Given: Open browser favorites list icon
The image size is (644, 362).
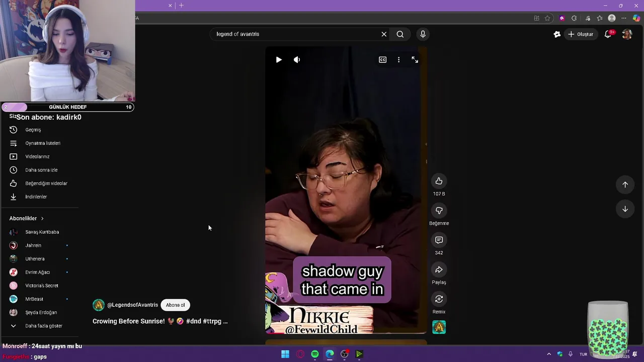Looking at the screenshot, I should tap(600, 18).
